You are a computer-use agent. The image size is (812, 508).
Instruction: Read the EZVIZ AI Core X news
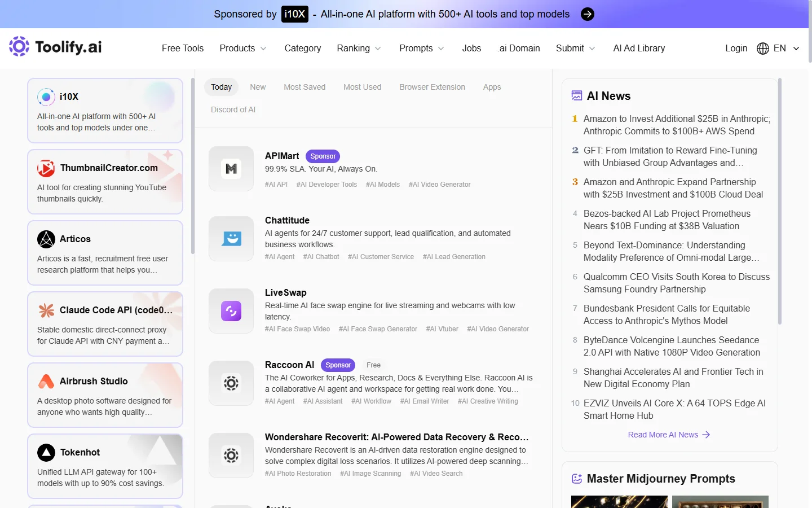pos(674,409)
